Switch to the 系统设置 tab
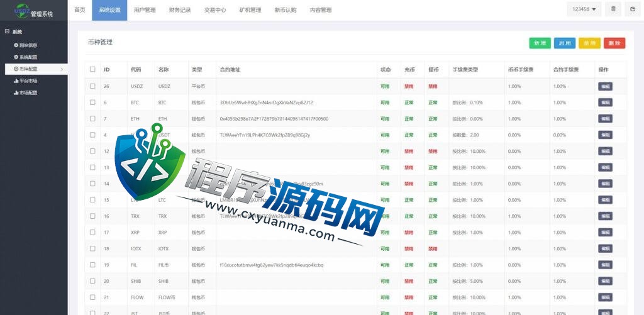644x315 pixels. (109, 10)
